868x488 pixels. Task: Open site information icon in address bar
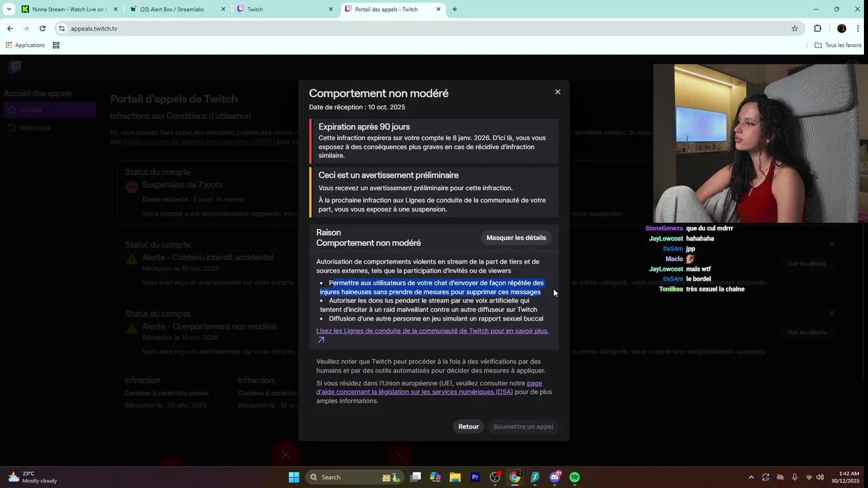point(62,28)
